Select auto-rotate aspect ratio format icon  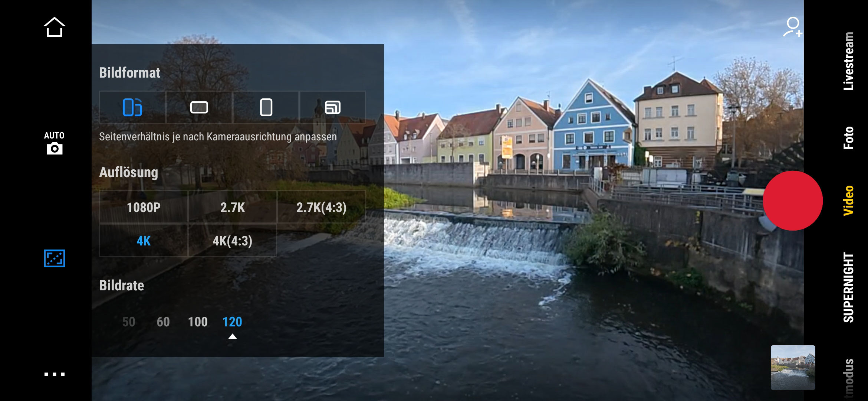coord(132,107)
